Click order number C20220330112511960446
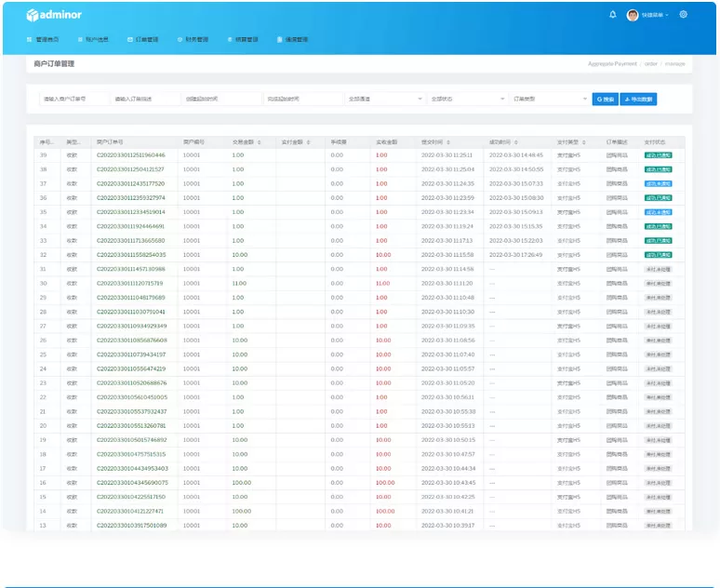 coord(130,155)
